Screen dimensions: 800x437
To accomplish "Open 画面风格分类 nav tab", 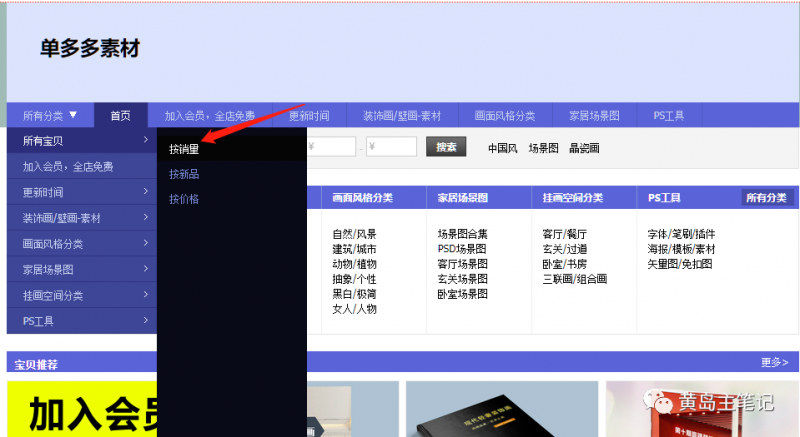I will (505, 116).
